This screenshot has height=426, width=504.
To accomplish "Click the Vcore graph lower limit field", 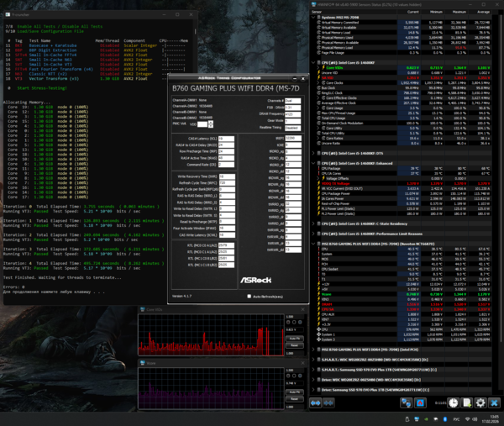I will (295, 407).
